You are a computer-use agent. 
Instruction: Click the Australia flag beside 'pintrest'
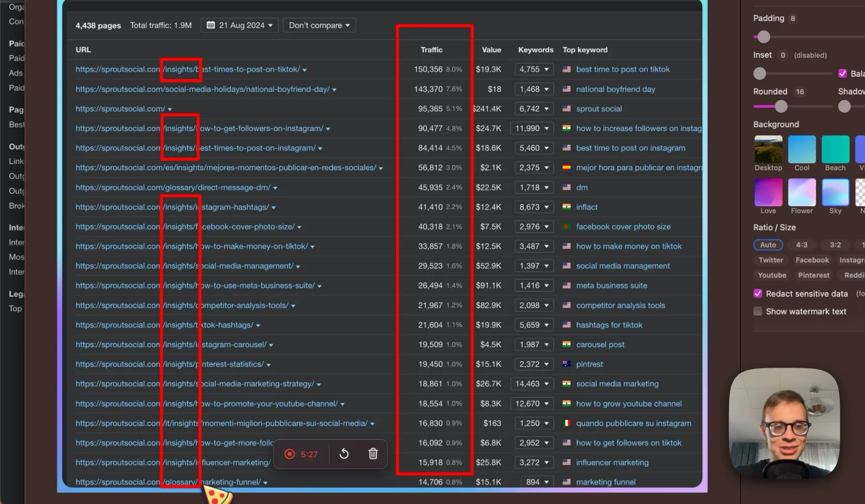click(x=567, y=364)
